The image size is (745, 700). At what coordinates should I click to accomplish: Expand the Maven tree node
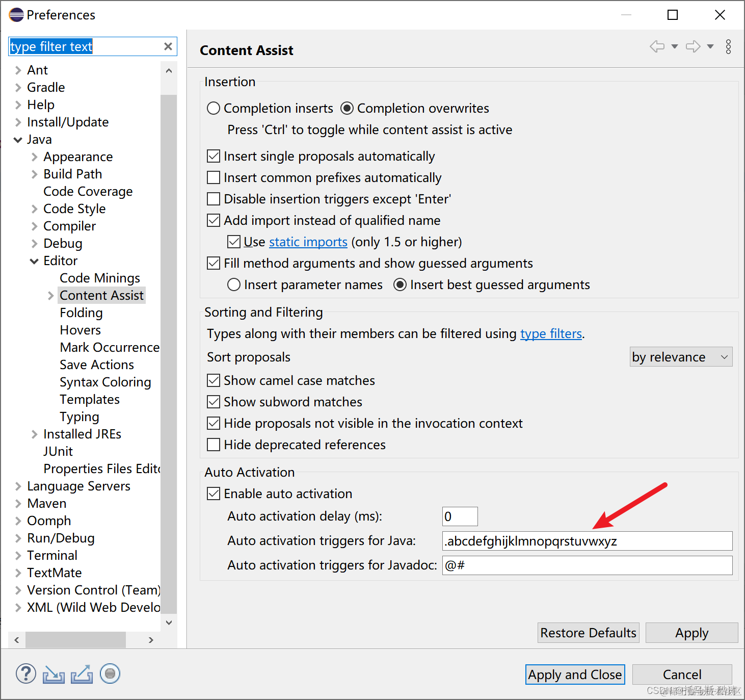pos(18,503)
